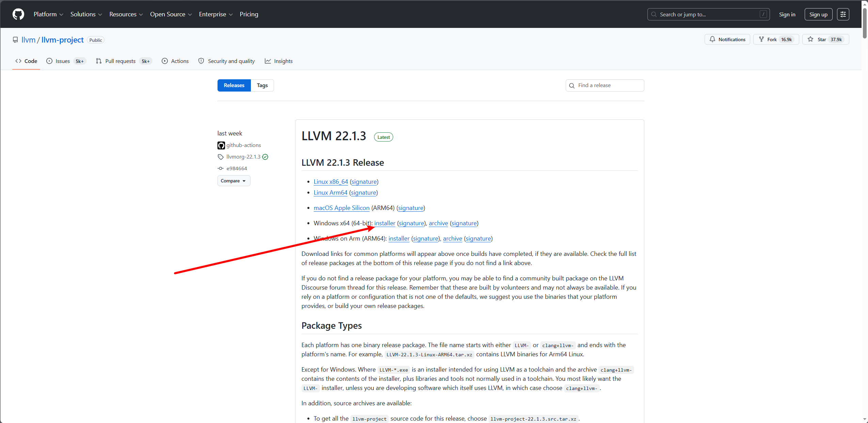This screenshot has height=423, width=868.
Task: Click the Notifications bell icon
Action: [712, 39]
